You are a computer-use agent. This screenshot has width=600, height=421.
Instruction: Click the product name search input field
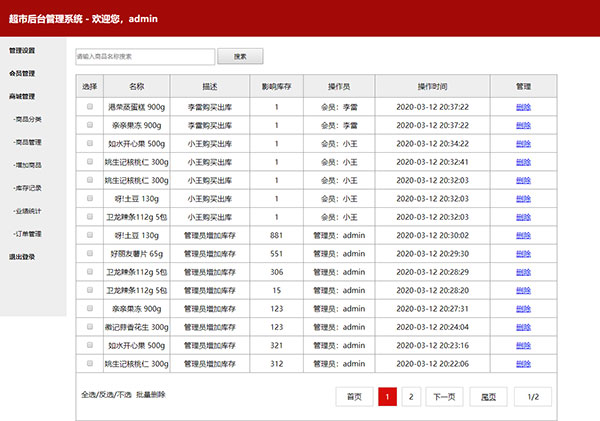(145, 57)
